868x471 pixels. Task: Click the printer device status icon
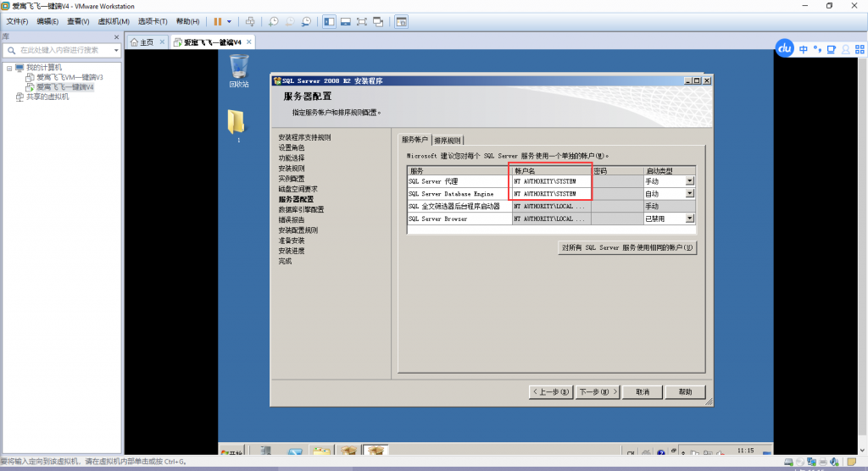(x=823, y=462)
